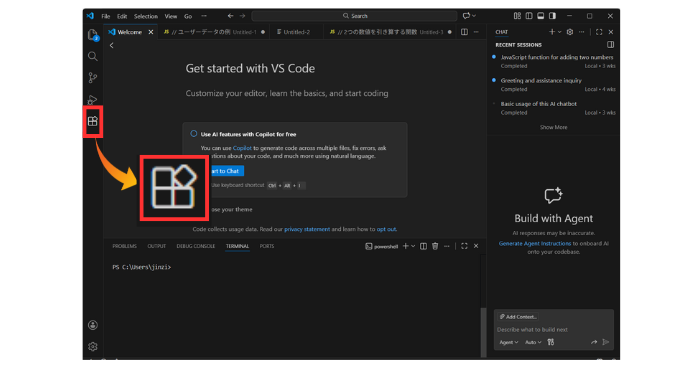Click the curved arrow beside send button
This screenshot has width=698, height=365.
pyautogui.click(x=594, y=342)
